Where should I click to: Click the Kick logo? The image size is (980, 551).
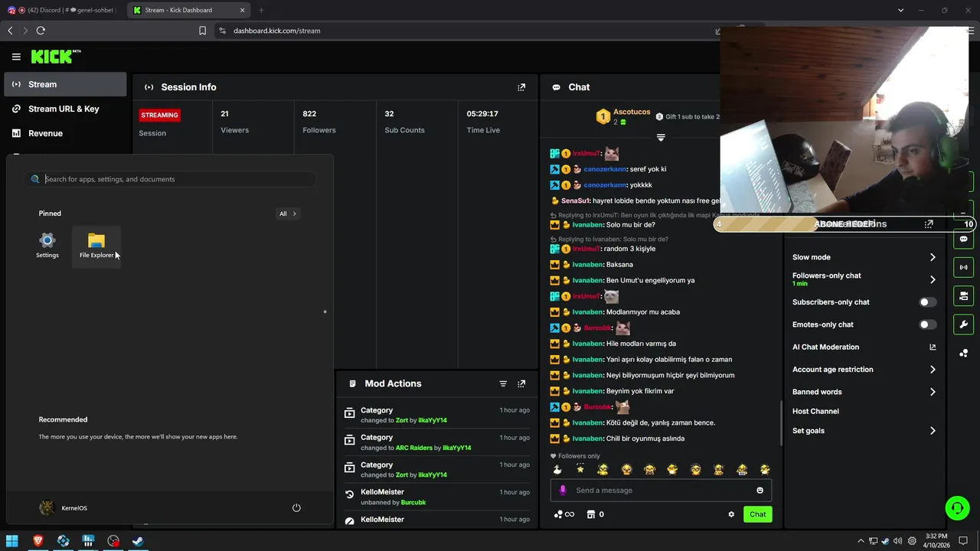click(55, 57)
